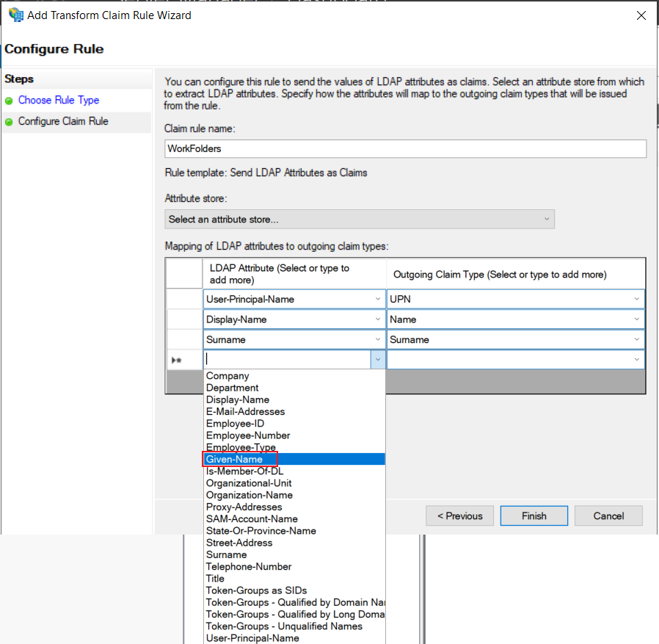Image resolution: width=659 pixels, height=644 pixels.
Task: Open the Choose Rule Type step
Action: click(59, 100)
